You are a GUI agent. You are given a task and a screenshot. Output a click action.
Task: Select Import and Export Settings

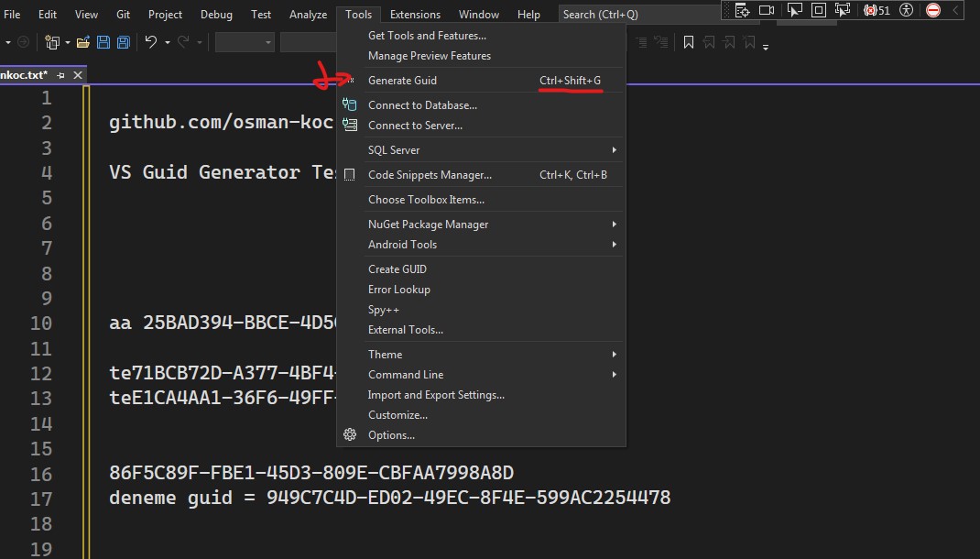click(481, 395)
